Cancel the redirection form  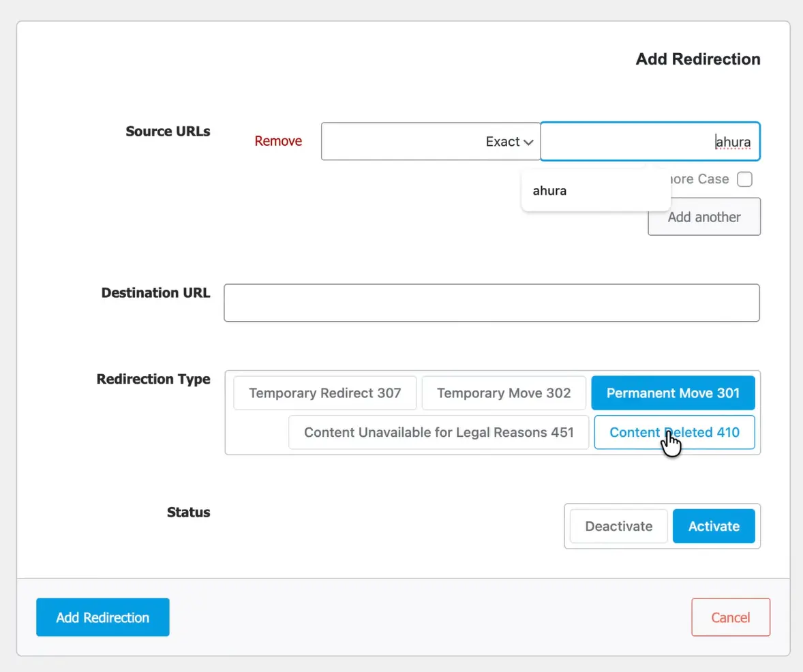pos(730,617)
